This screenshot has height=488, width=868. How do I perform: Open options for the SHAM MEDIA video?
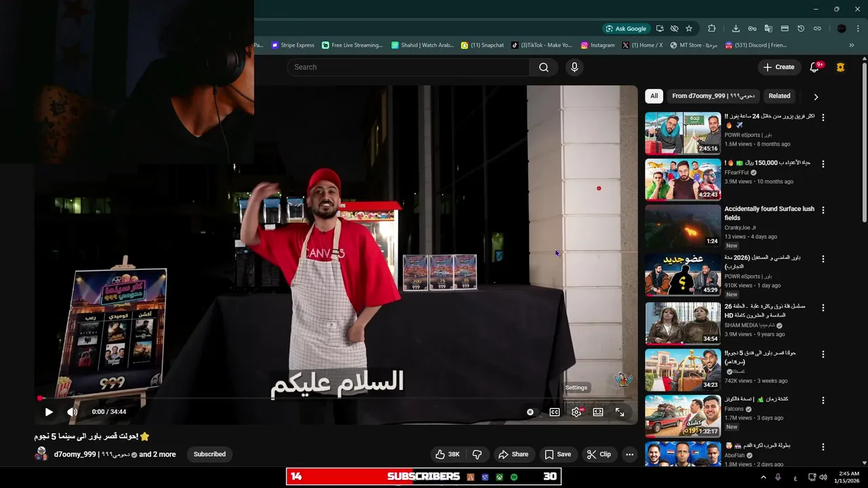coord(823,307)
